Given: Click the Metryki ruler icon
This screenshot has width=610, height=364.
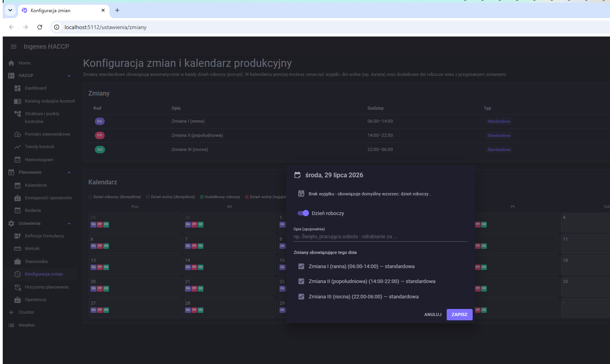Looking at the screenshot, I should pyautogui.click(x=17, y=248).
